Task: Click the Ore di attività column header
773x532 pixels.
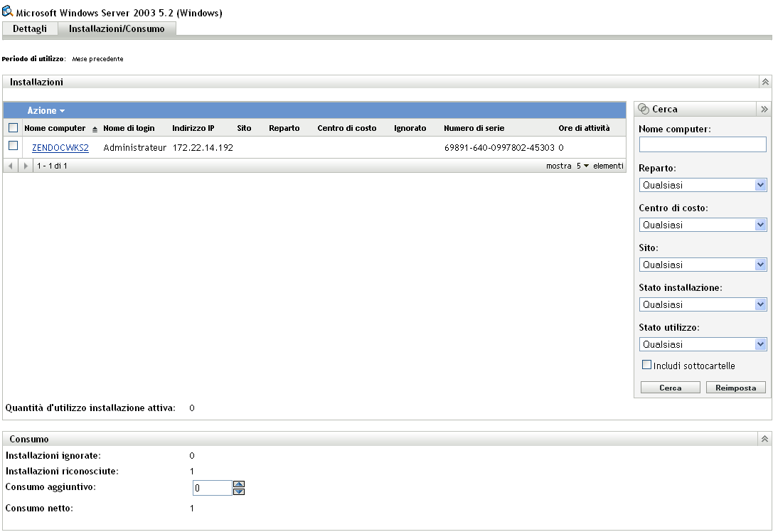Action: [584, 128]
